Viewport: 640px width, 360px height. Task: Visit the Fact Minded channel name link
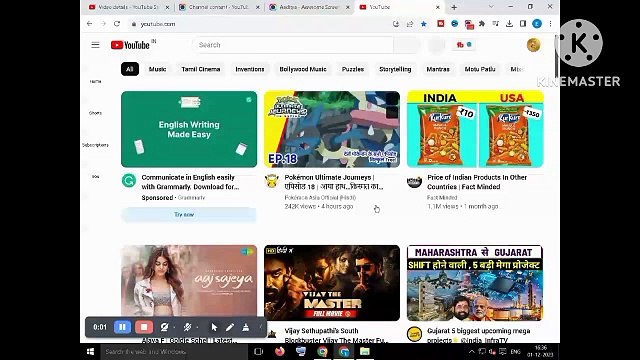pos(442,198)
